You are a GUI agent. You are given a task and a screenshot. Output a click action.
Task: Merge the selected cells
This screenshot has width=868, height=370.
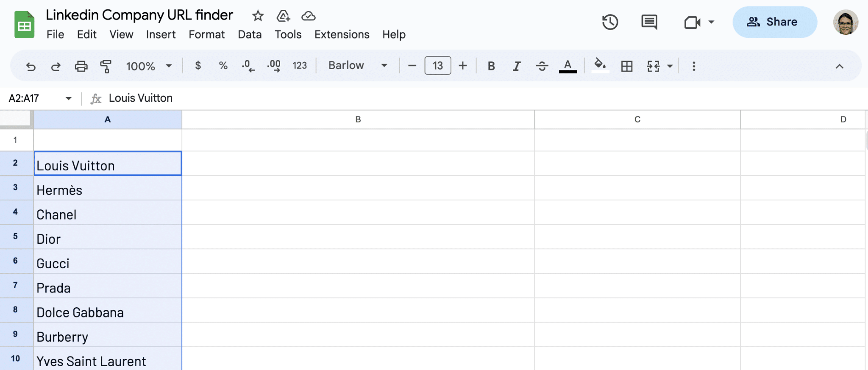point(653,66)
